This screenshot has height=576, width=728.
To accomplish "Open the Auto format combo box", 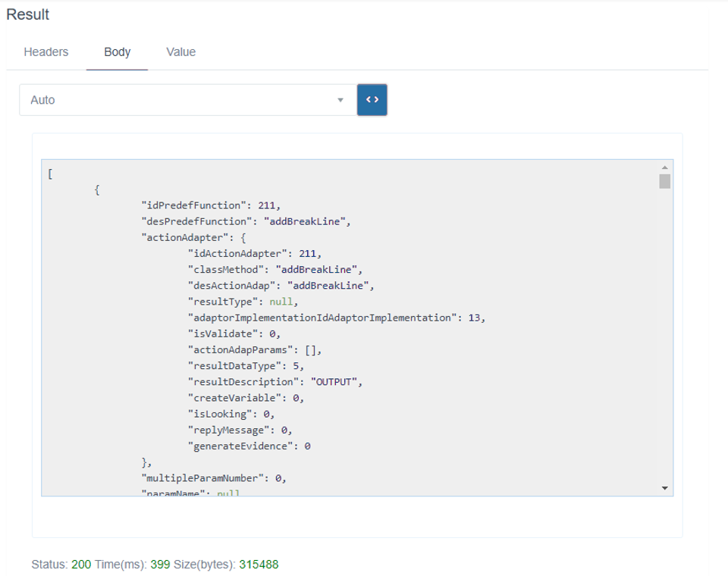I will pyautogui.click(x=182, y=100).
